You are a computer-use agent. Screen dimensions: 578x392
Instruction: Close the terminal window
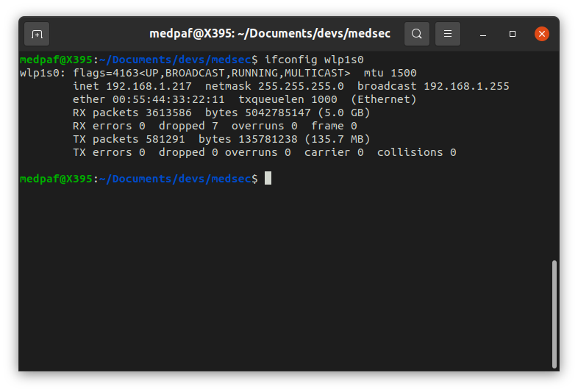coord(542,34)
